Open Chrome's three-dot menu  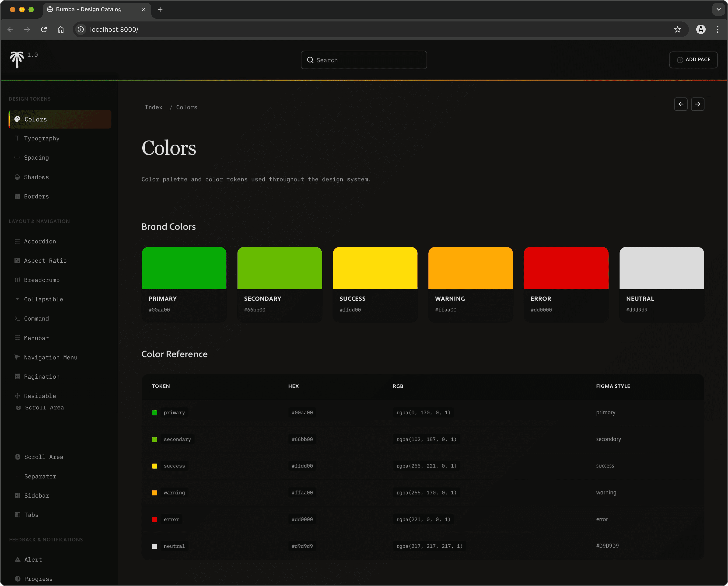(x=717, y=29)
